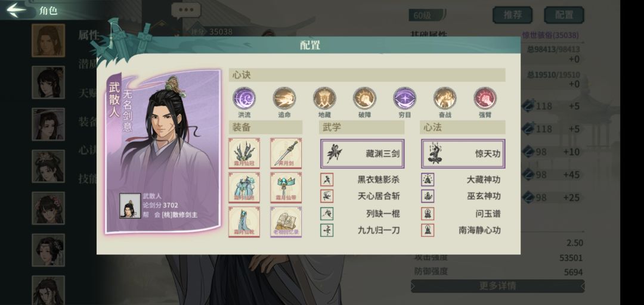The image size is (644, 305).
Task: Choose the 地藏 heart-technique icon
Action: tap(324, 98)
